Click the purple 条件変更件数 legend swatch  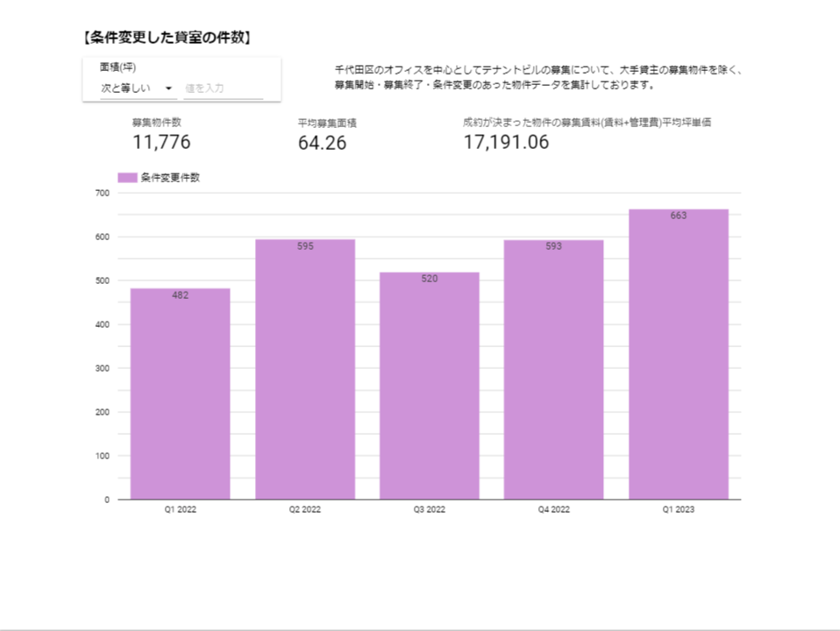[x=127, y=178]
